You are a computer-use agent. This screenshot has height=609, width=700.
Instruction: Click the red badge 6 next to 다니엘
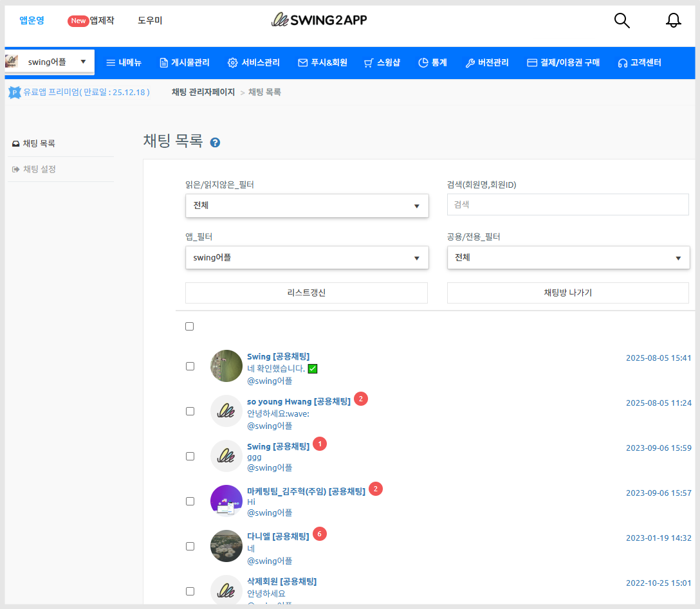click(x=320, y=534)
